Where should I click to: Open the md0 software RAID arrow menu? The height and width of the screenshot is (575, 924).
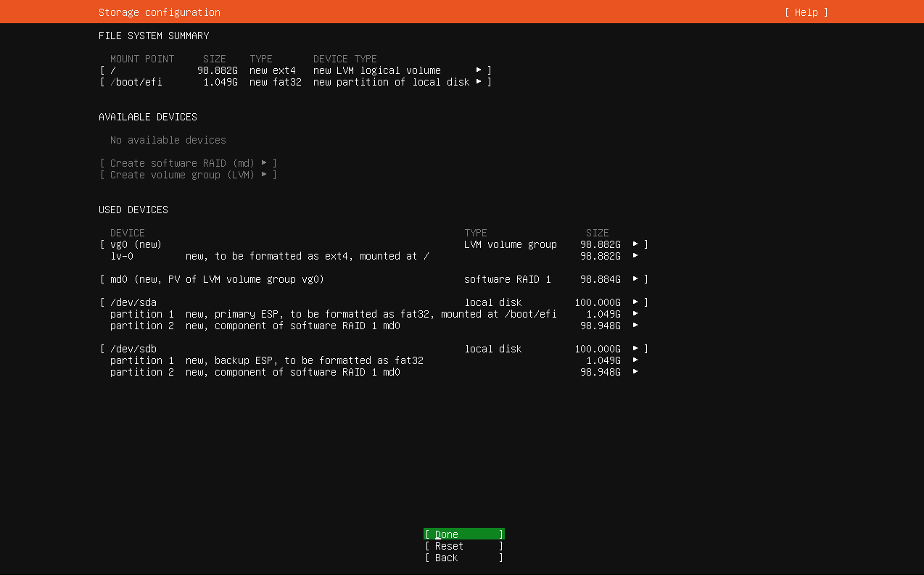click(x=635, y=279)
